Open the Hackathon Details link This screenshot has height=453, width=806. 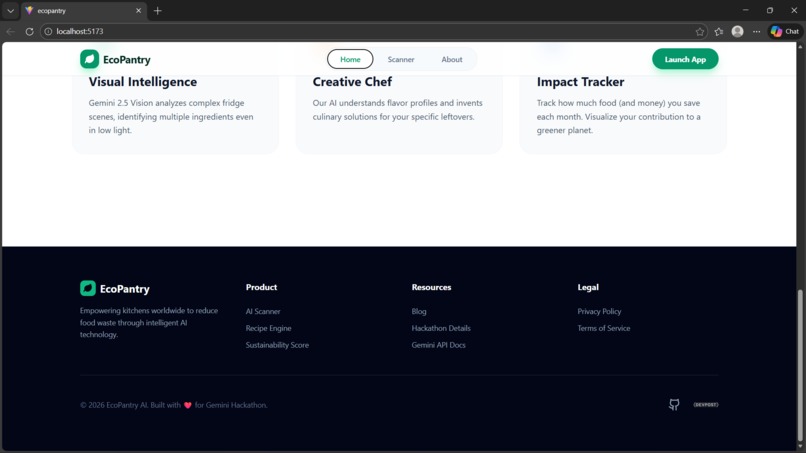pos(441,328)
